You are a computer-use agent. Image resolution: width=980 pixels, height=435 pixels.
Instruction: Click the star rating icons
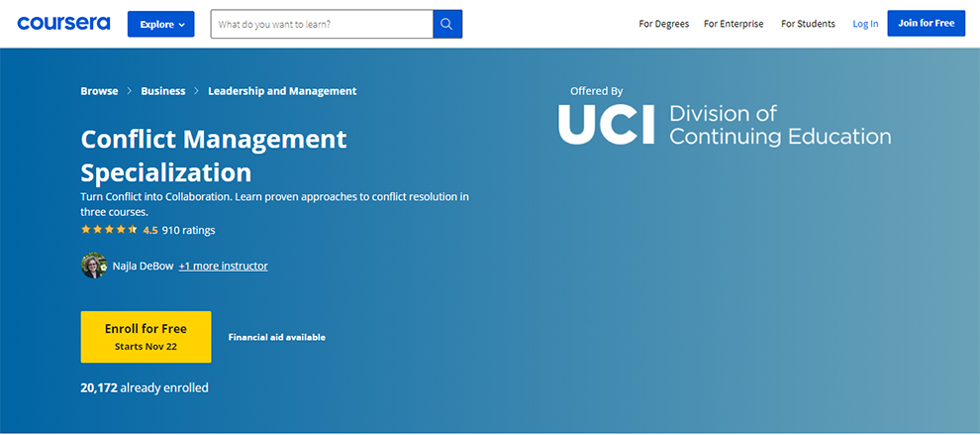tap(109, 230)
